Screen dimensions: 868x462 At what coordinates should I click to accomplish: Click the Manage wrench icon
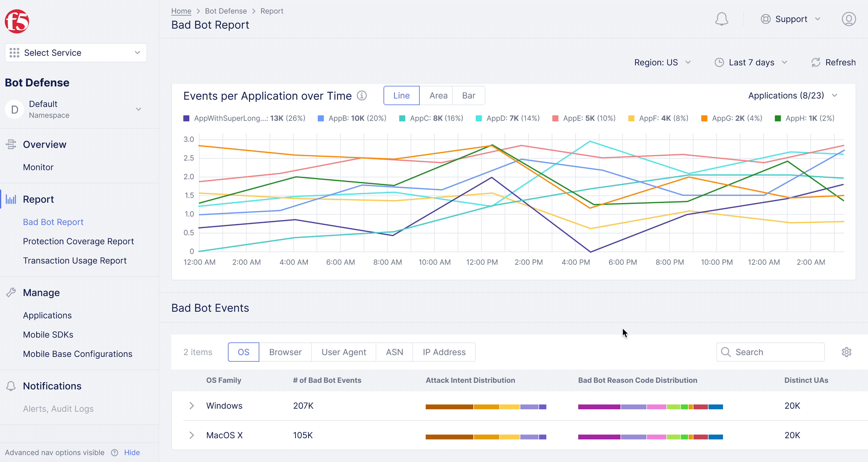pos(11,292)
